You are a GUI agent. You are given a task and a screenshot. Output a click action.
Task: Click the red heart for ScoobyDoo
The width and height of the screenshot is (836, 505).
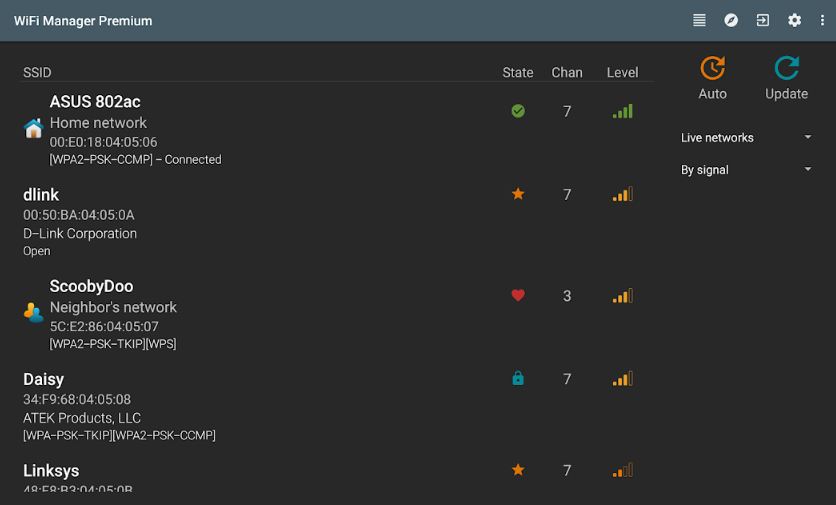pyautogui.click(x=518, y=295)
